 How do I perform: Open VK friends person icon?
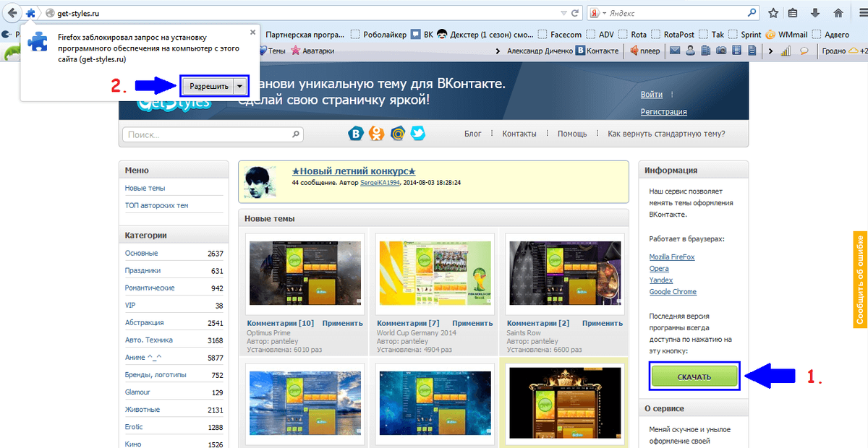(x=690, y=51)
